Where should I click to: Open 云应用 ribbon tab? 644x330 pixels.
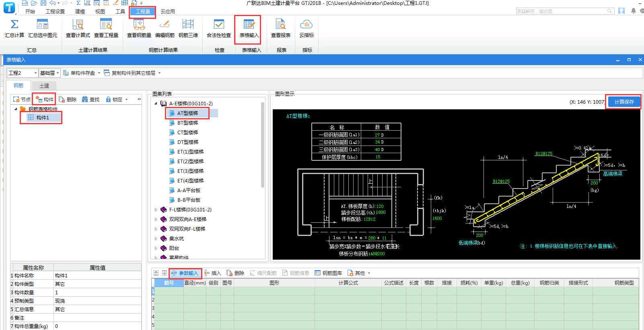point(168,11)
